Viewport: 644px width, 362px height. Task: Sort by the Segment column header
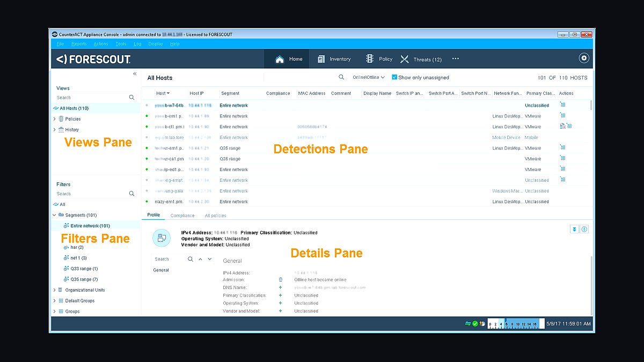[x=230, y=93]
